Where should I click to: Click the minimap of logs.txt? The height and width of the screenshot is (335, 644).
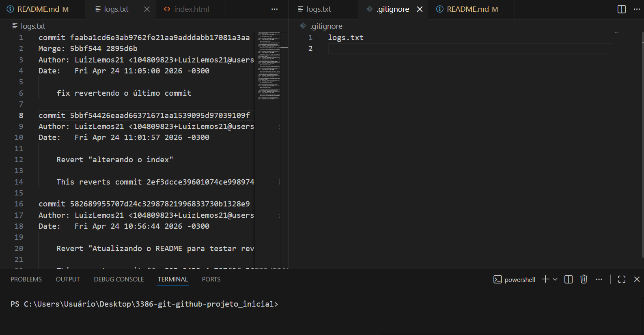269,65
